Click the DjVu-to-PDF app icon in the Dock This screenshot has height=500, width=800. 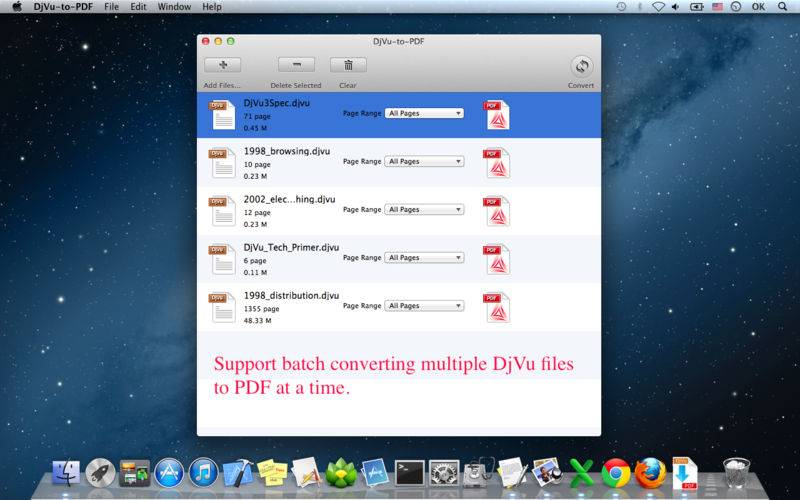[685, 473]
